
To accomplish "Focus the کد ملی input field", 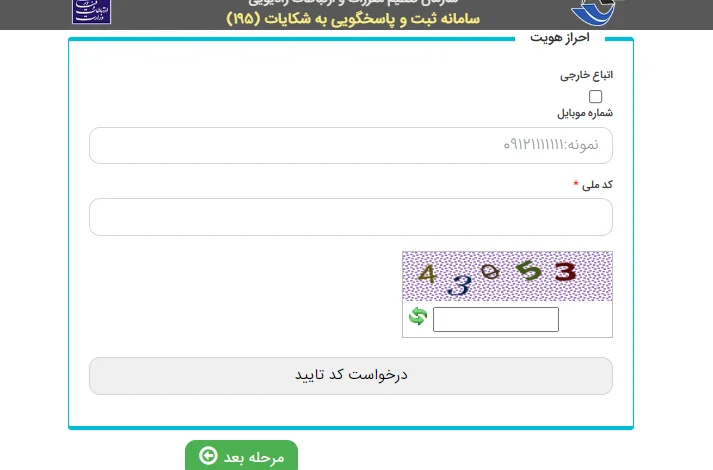I will click(351, 217).
